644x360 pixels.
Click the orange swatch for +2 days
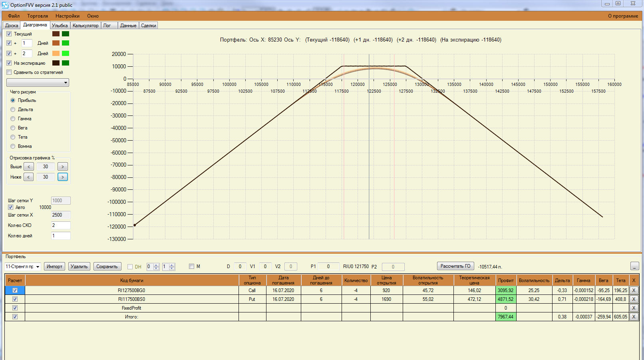[56, 54]
